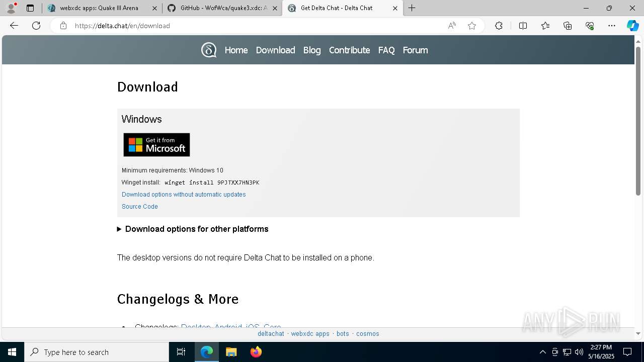Open File Explorer from taskbar
The image size is (644, 362).
pyautogui.click(x=231, y=352)
